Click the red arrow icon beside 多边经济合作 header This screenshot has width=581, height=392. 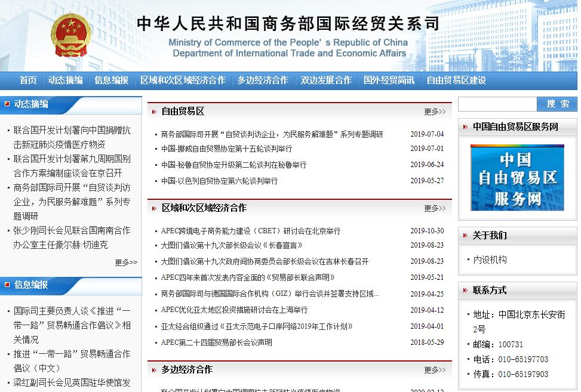pyautogui.click(x=155, y=370)
